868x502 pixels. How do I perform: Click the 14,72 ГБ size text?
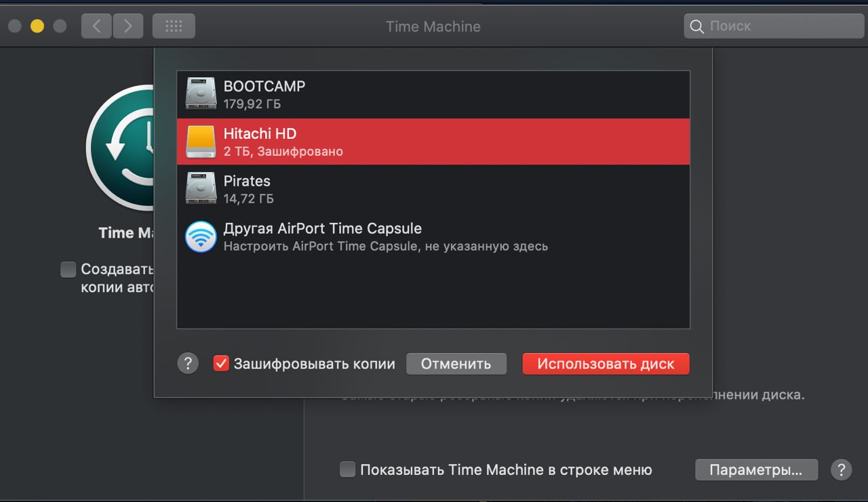249,199
